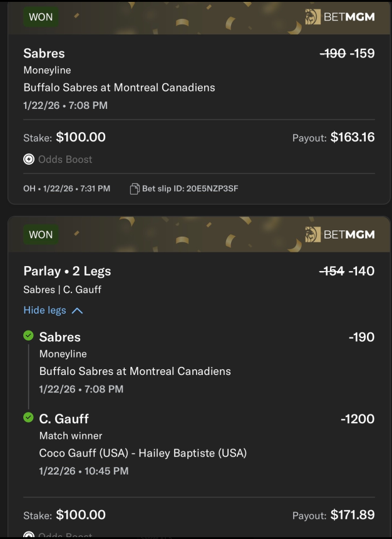Click the BetMGM lion logo on first bet card
The width and height of the screenshot is (392, 539).
tap(312, 17)
